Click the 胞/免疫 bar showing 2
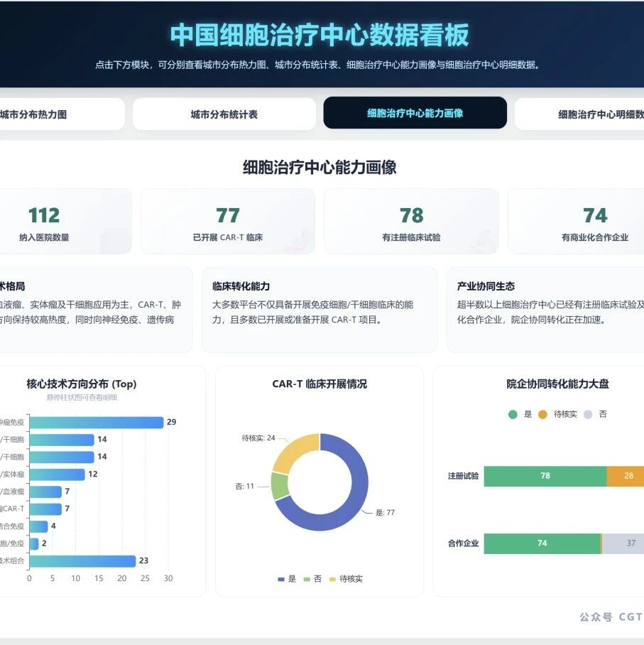 (x=33, y=543)
